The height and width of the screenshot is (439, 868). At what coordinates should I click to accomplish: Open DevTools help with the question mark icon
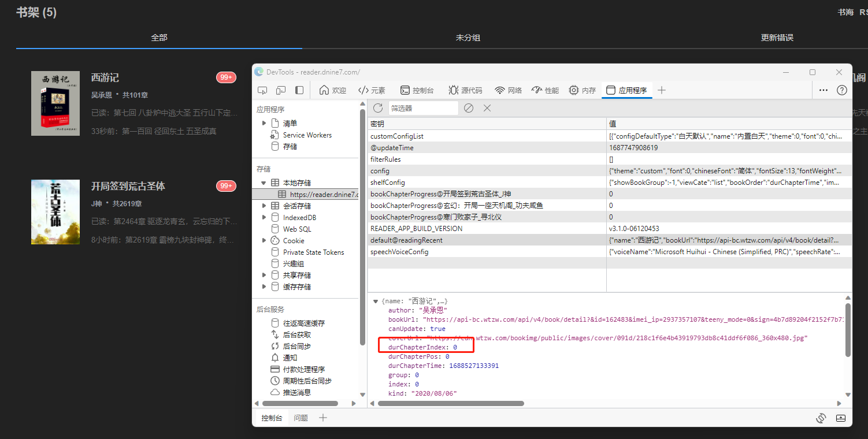(x=841, y=90)
